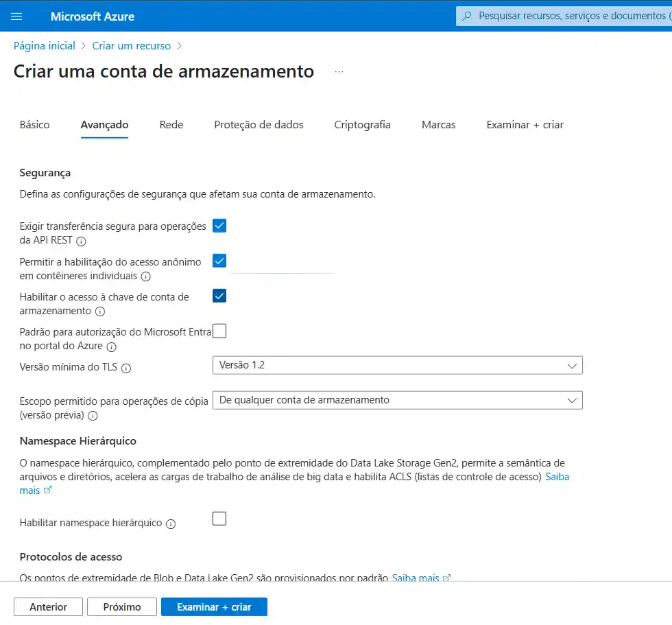This screenshot has height=625, width=672.
Task: Show info for acesso anônimo em contêineres
Action: (145, 276)
